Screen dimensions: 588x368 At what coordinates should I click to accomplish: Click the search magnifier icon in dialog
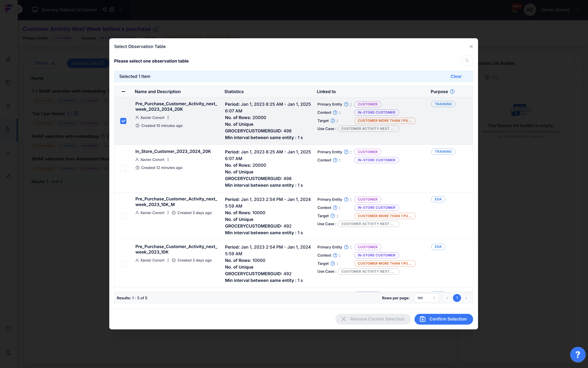tap(467, 60)
